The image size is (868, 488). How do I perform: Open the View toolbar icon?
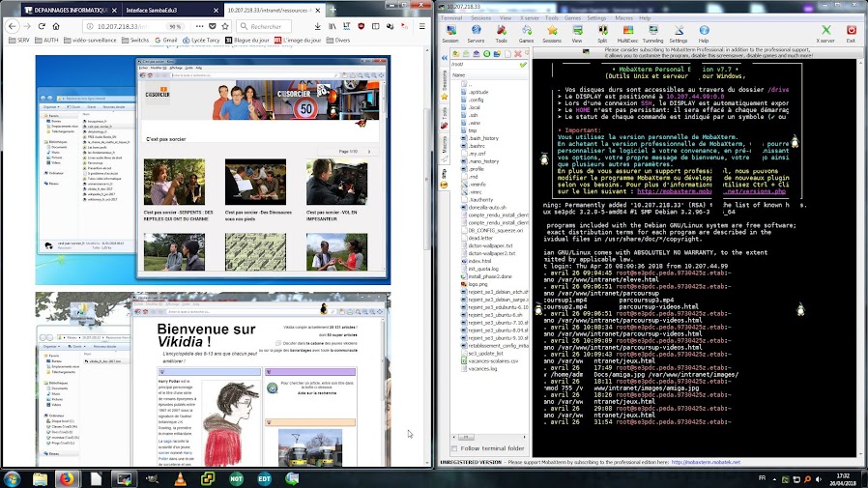(x=577, y=34)
